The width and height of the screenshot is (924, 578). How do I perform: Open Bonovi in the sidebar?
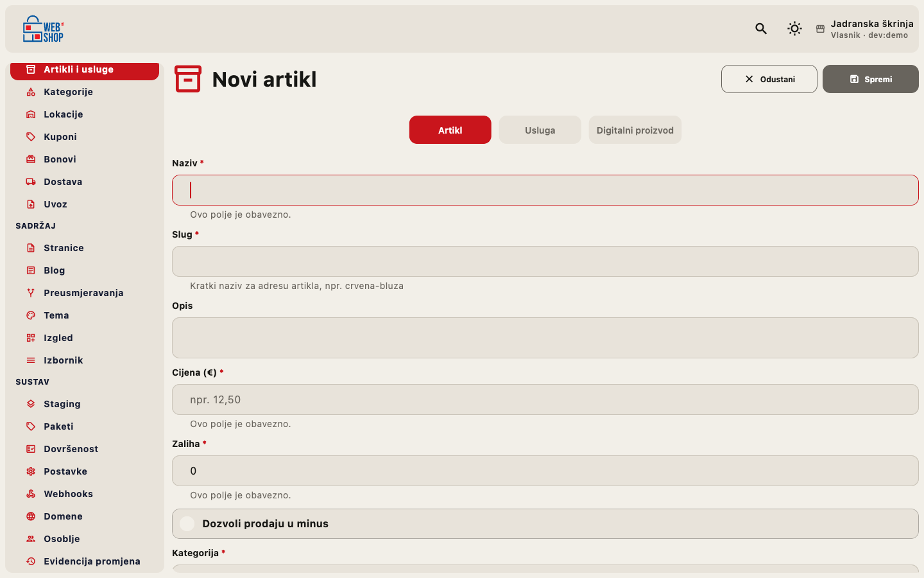[x=85, y=159]
